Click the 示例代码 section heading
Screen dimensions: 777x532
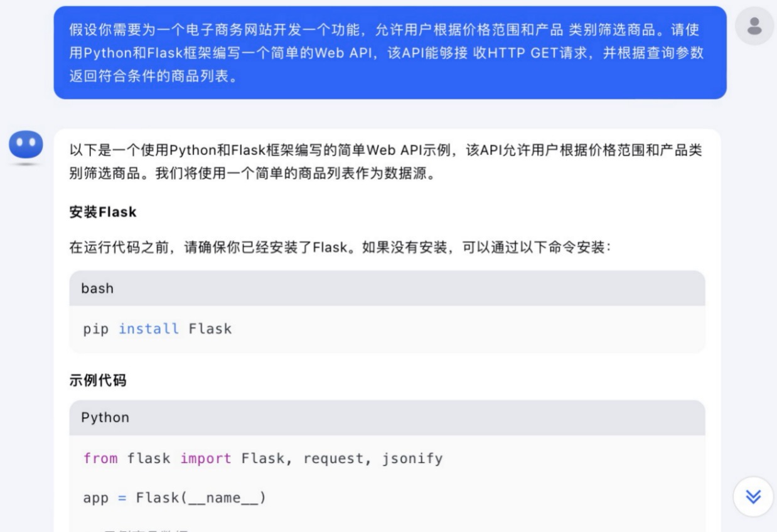point(97,380)
